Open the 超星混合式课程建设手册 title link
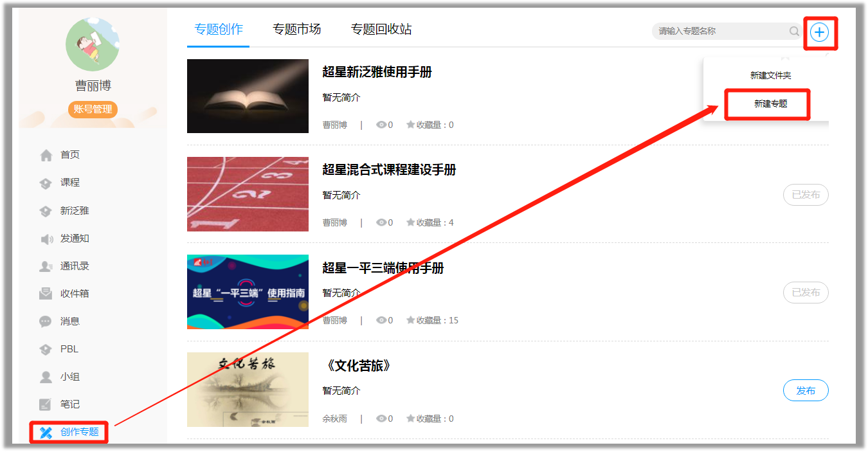 pos(389,170)
